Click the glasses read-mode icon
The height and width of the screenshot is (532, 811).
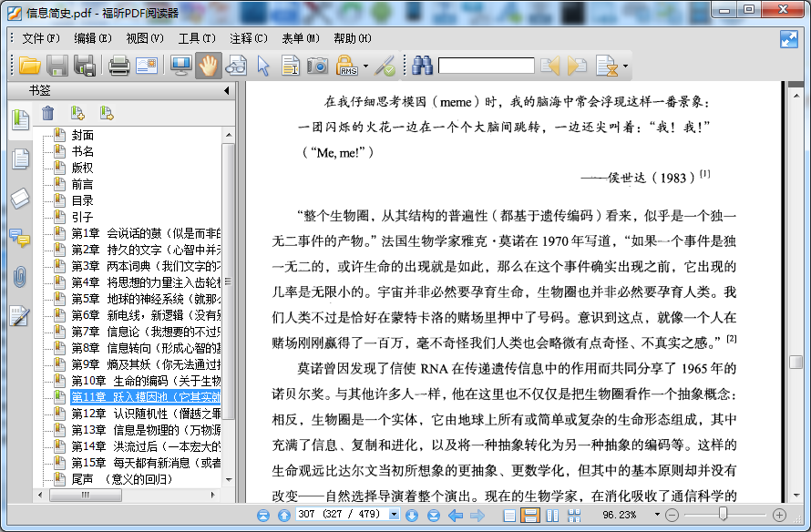pos(236,66)
